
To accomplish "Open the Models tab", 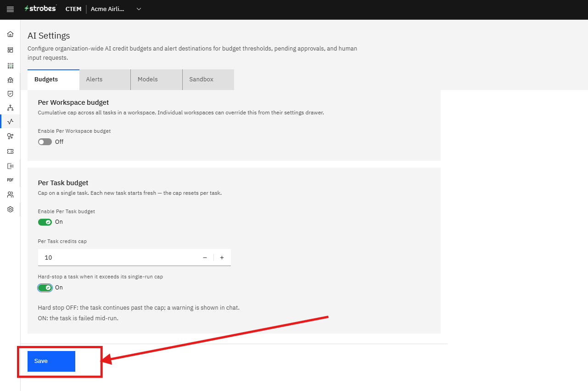I will tap(157, 79).
